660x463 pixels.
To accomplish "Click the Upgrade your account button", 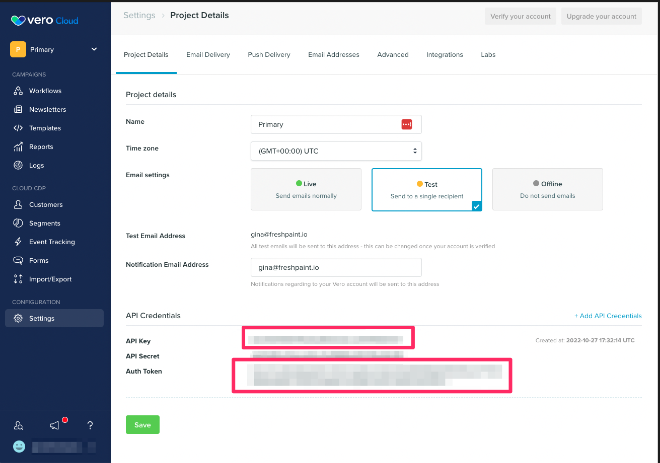I will pos(600,16).
